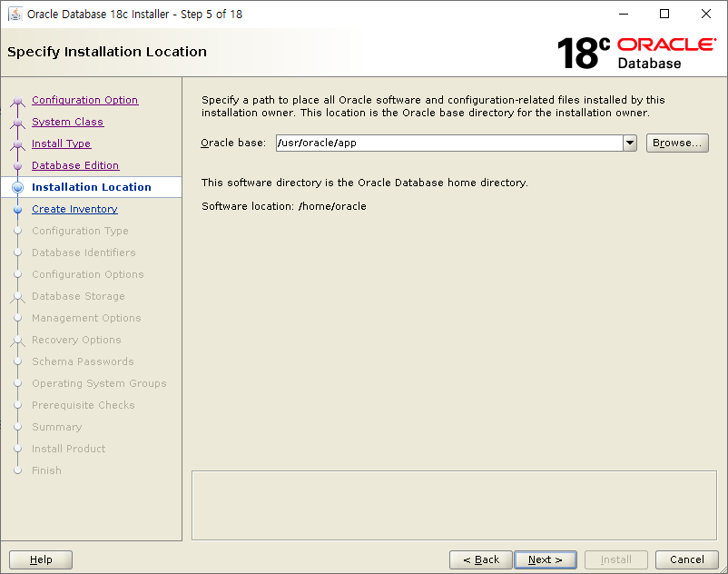Open the Install Type step link
Image resolution: width=728 pixels, height=574 pixels.
click(x=62, y=143)
